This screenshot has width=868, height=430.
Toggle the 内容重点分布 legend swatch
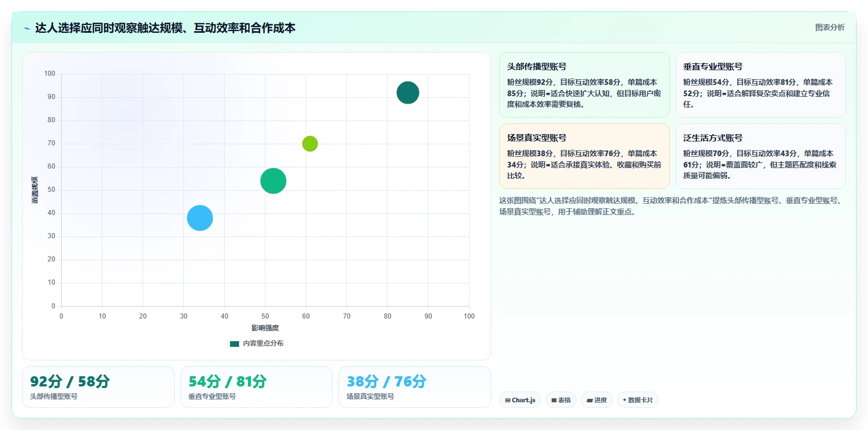[234, 343]
